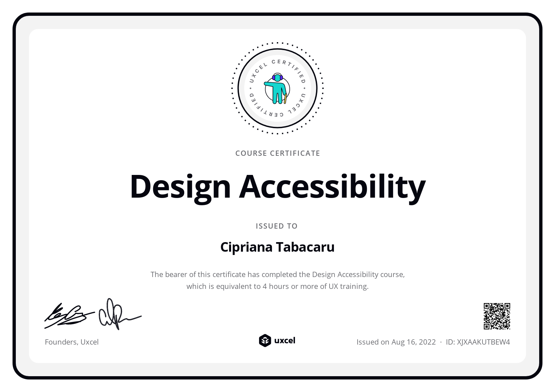Click the Uxcel hexagon logo icon

coord(265,341)
